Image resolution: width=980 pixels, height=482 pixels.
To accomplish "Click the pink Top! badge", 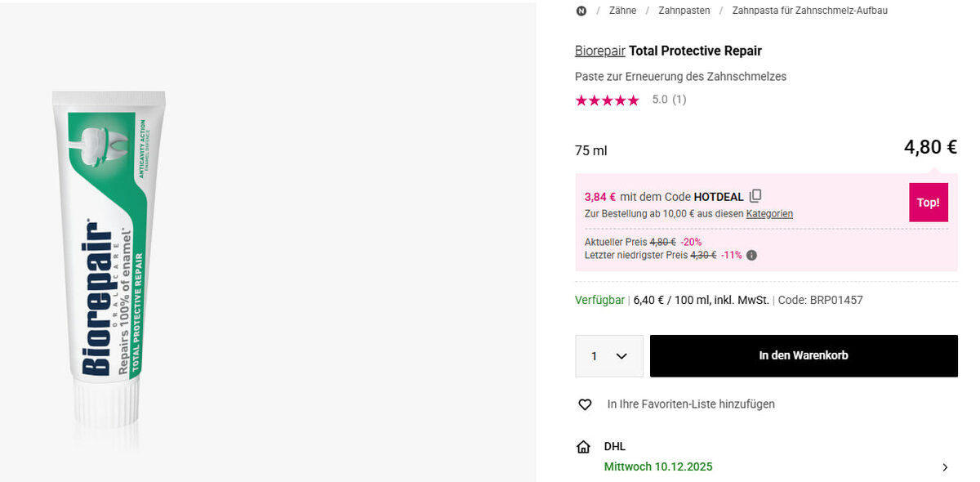I will 928,203.
